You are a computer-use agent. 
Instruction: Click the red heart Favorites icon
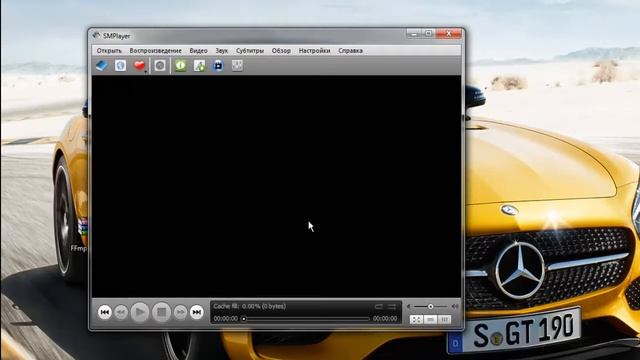(139, 65)
